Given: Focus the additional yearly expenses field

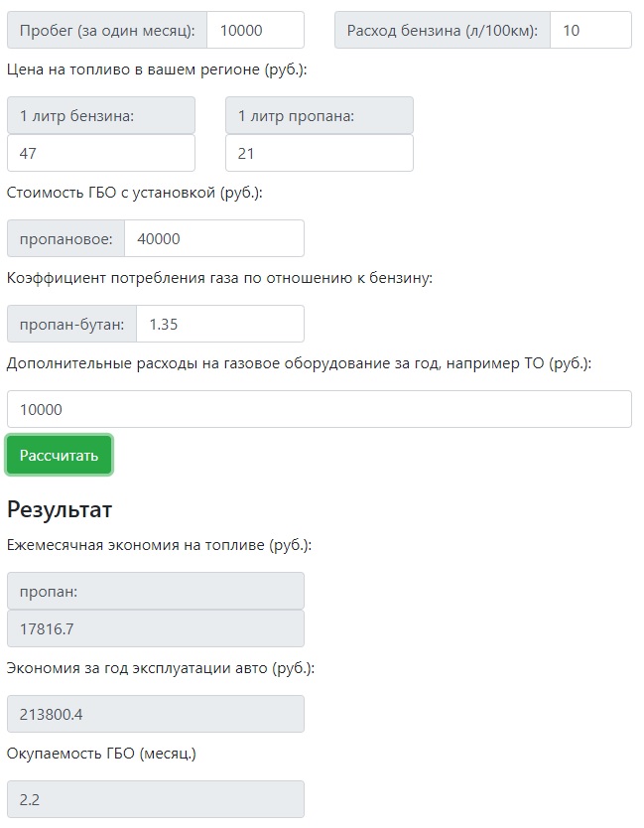Looking at the screenshot, I should pos(320,409).
